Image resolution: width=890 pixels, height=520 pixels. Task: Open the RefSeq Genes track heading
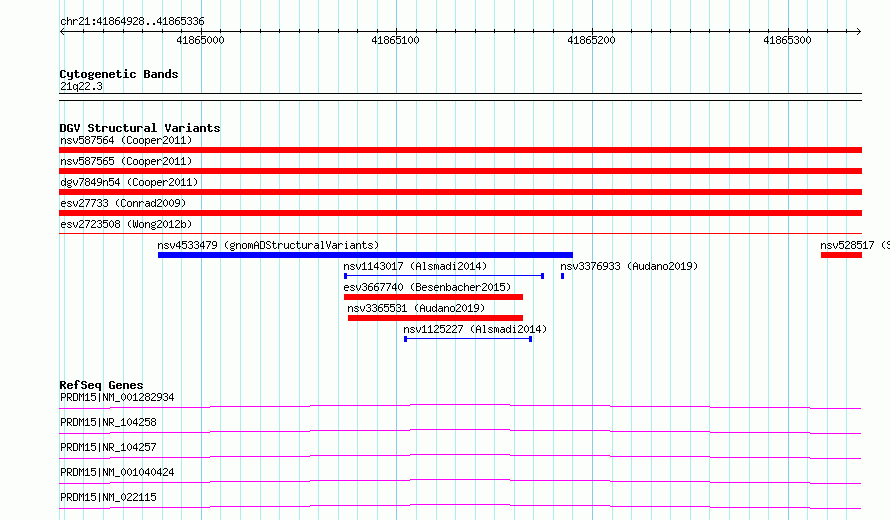click(x=101, y=385)
